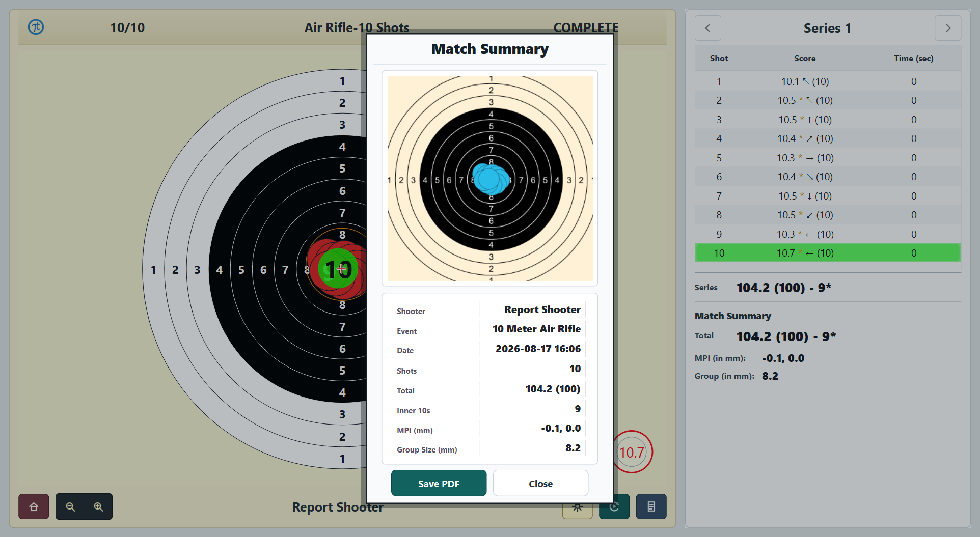Click the 10 Meter Air Rifle event value
The width and height of the screenshot is (980, 537).
coord(536,329)
